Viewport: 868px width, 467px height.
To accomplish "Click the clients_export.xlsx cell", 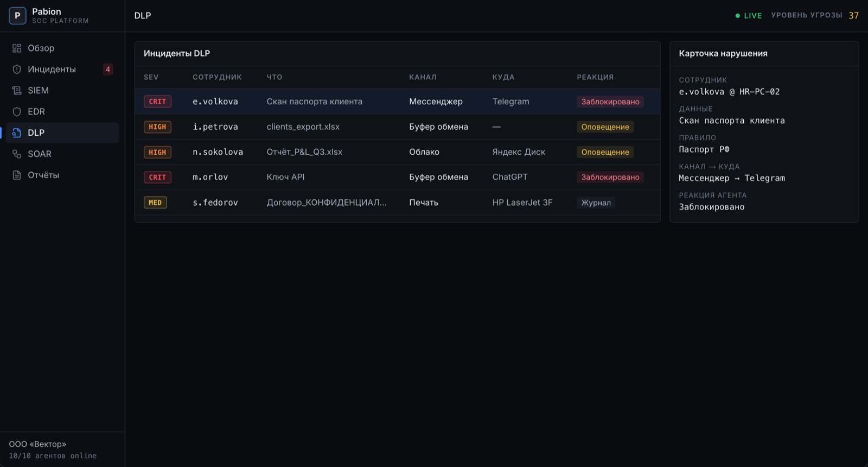I will 303,127.
